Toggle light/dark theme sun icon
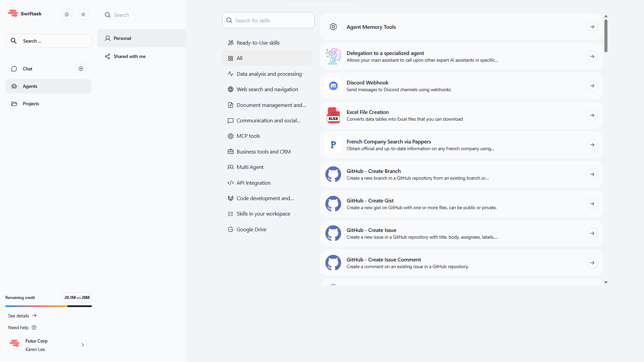The height and width of the screenshot is (362, 644). [x=67, y=14]
